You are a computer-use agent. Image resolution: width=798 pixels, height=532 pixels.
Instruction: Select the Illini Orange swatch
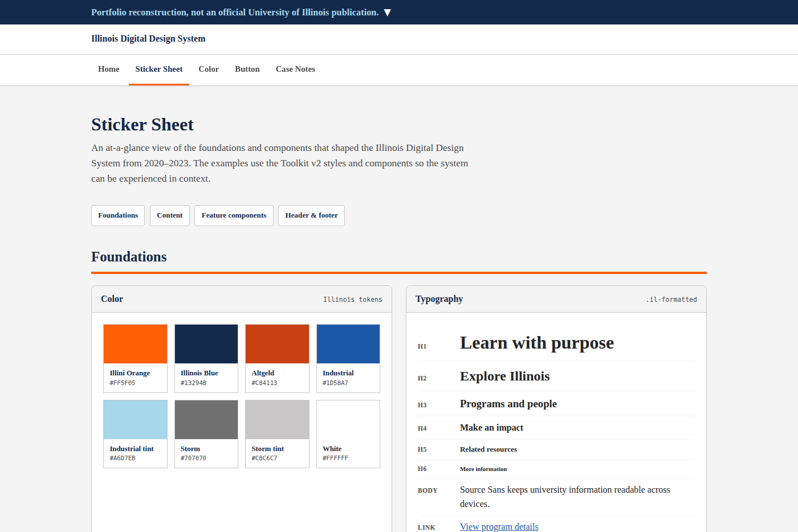135,358
